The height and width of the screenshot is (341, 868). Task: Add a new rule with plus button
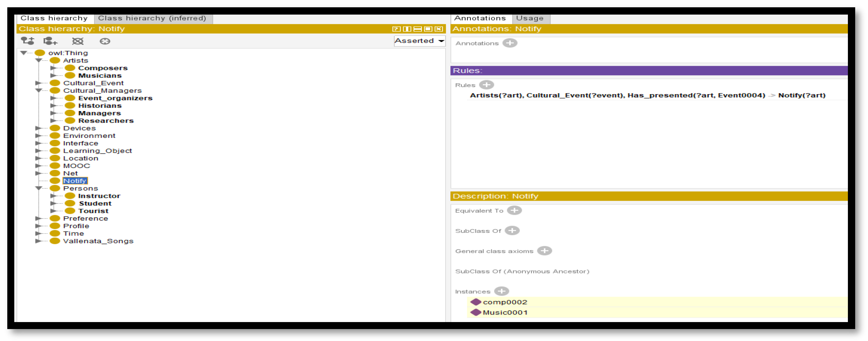pos(486,85)
